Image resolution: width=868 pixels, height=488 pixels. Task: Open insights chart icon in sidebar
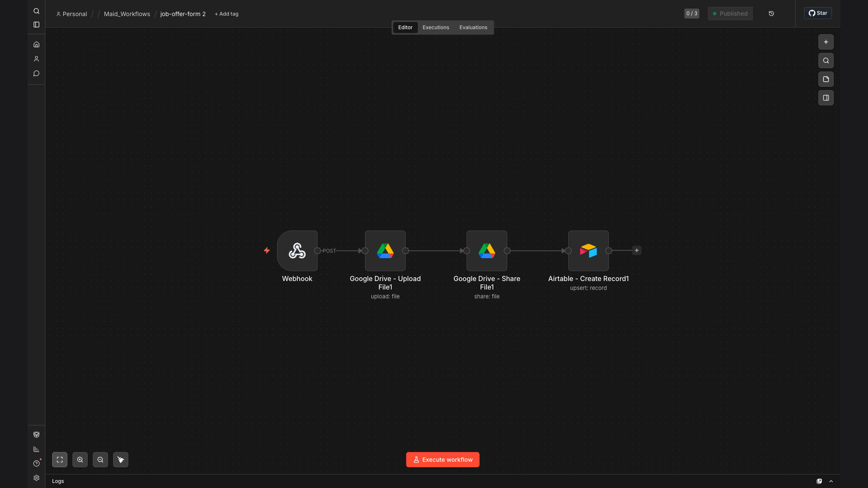(x=36, y=449)
